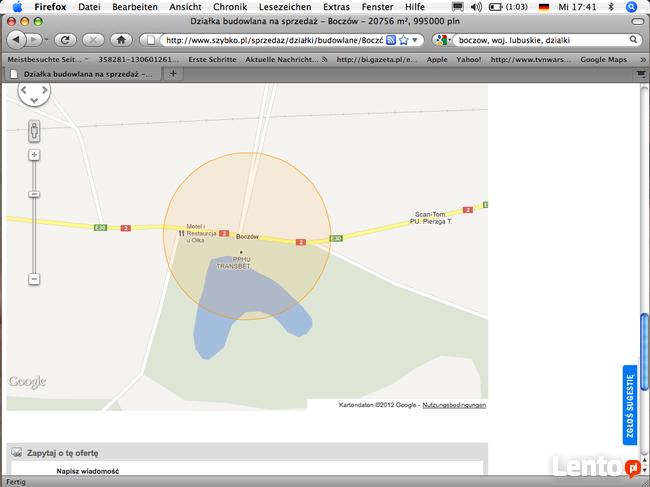Reload the page with the refresh button
This screenshot has width=650, height=487.
[65, 40]
